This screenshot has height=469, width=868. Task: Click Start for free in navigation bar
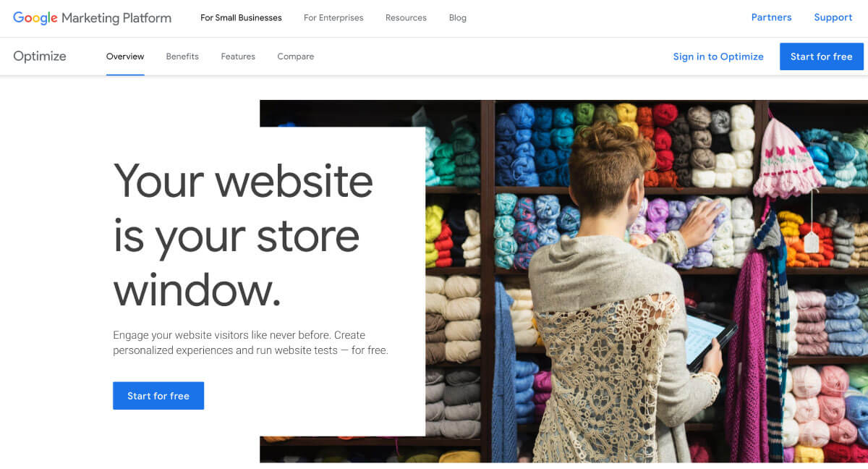(x=821, y=56)
